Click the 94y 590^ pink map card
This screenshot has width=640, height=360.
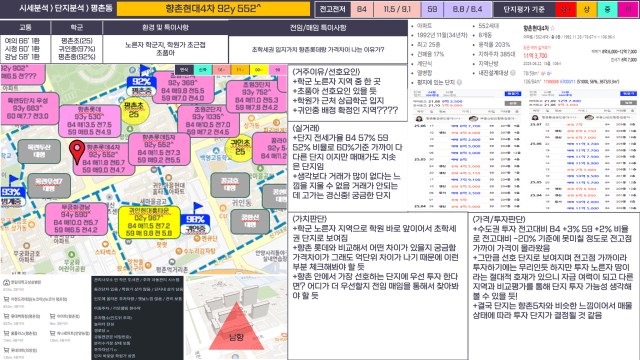[76, 219]
